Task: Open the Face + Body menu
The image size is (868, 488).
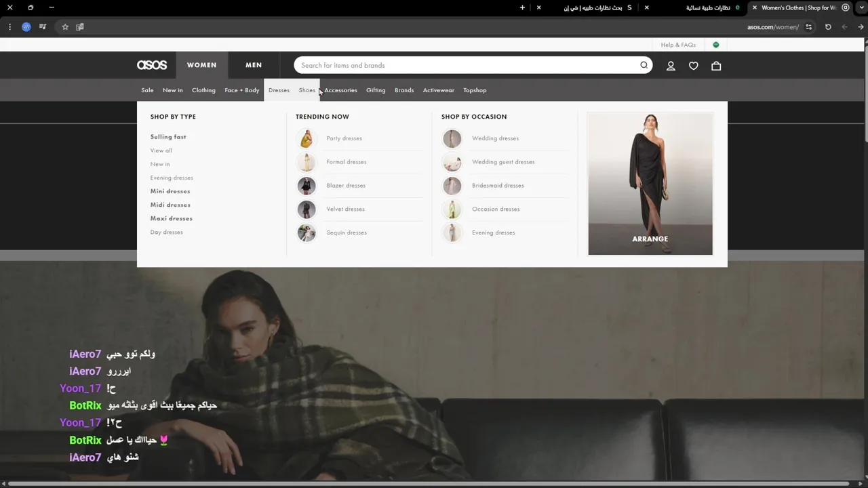Action: point(242,90)
